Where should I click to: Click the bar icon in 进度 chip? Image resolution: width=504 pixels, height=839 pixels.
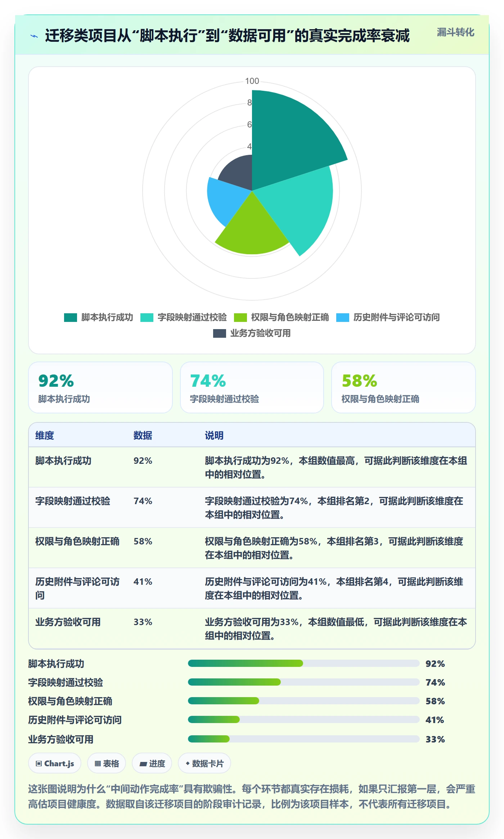(143, 764)
